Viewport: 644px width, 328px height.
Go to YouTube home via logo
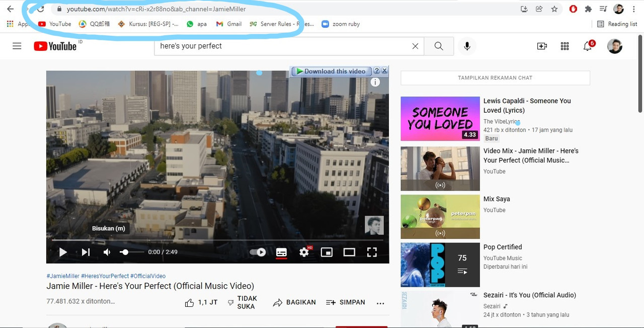pos(55,46)
